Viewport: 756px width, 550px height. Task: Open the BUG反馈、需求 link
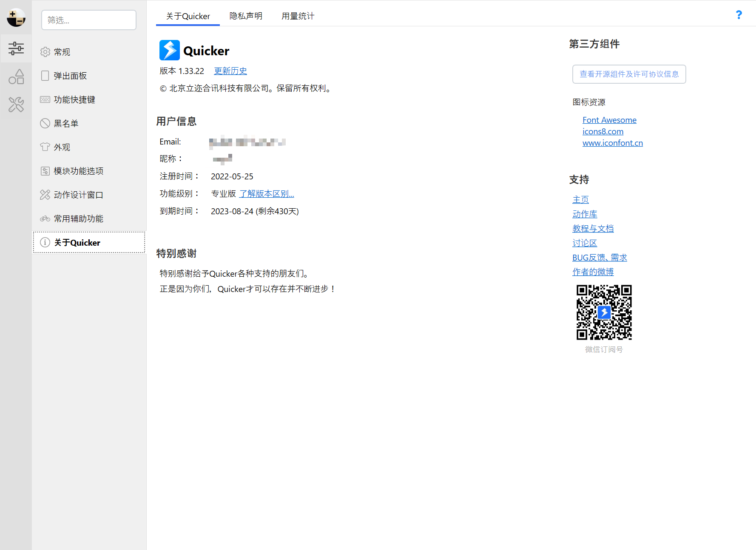(x=600, y=258)
